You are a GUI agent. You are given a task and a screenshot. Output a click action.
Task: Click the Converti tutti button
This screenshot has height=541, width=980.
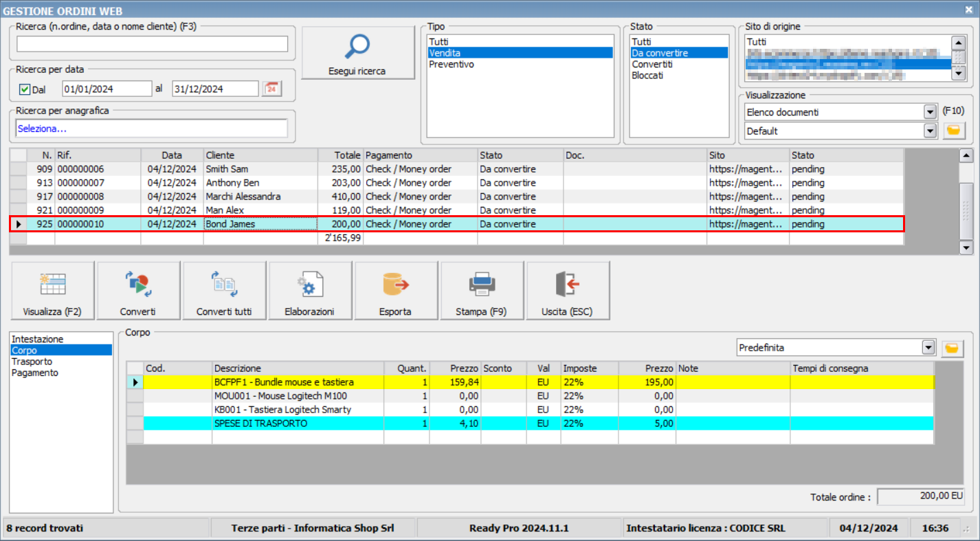coord(224,291)
